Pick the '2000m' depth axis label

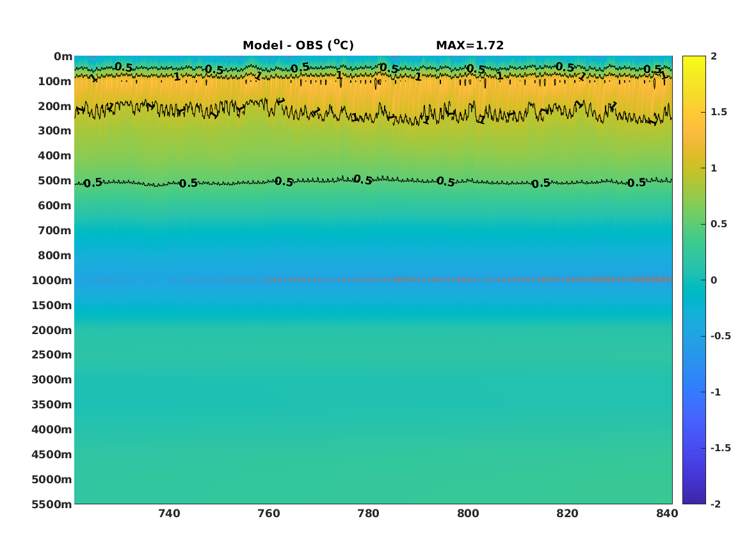click(x=52, y=330)
